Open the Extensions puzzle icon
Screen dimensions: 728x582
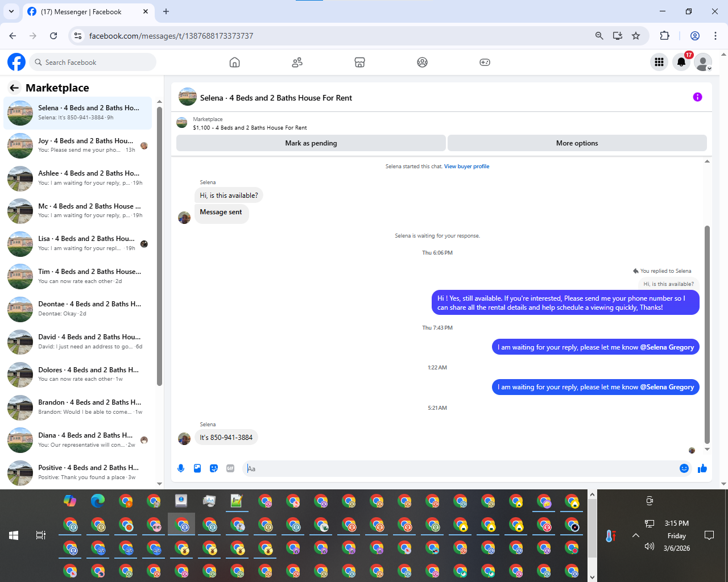coord(664,36)
